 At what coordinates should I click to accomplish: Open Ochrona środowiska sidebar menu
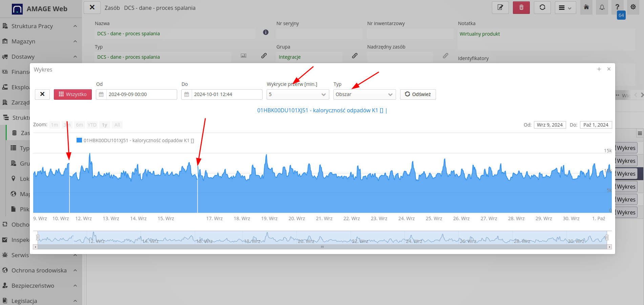[39, 270]
